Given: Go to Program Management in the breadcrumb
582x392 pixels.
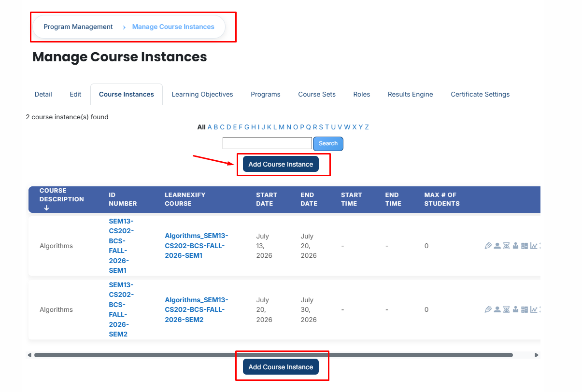Looking at the screenshot, I should 78,27.
